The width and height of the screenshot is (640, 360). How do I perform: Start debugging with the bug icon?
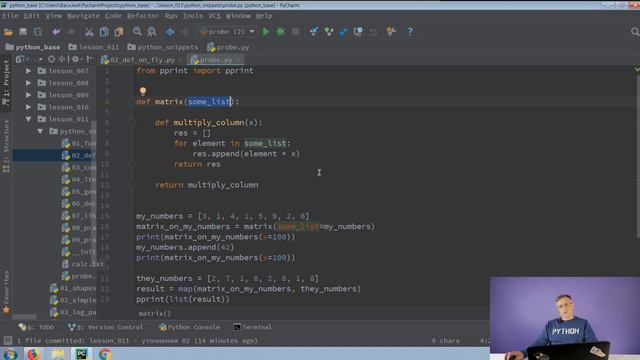(280, 32)
